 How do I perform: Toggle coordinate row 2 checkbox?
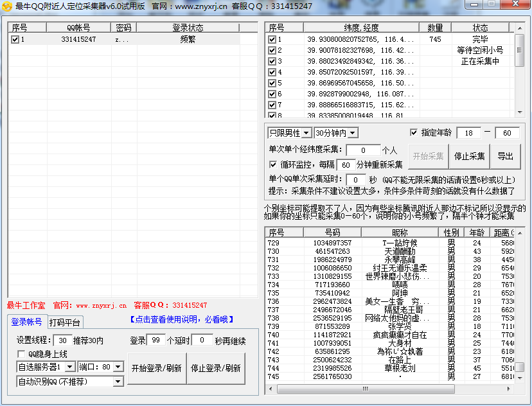point(272,50)
